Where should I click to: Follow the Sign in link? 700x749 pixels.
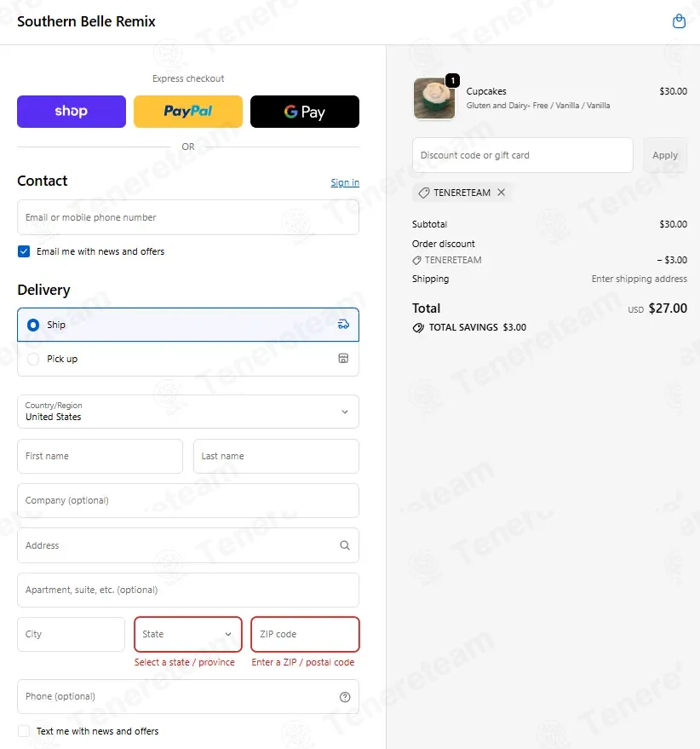(345, 182)
